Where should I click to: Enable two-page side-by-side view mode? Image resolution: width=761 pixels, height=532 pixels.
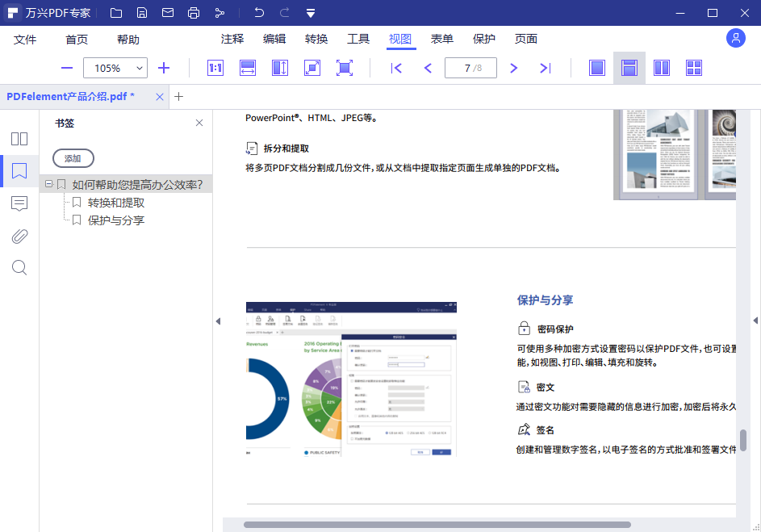[x=661, y=68]
